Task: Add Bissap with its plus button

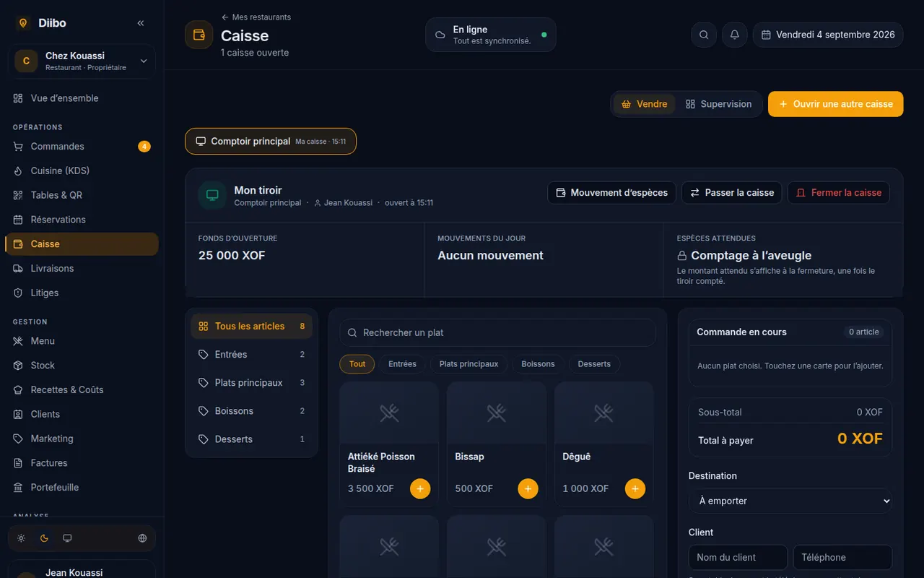Action: click(x=528, y=488)
